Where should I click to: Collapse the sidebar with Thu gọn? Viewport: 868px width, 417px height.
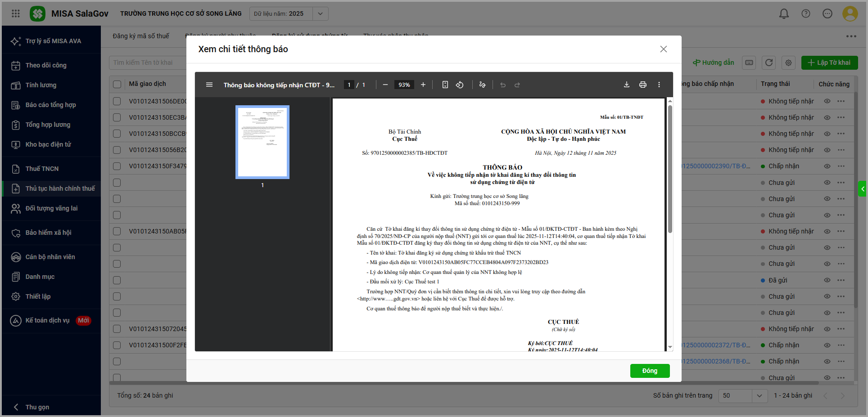pos(37,407)
